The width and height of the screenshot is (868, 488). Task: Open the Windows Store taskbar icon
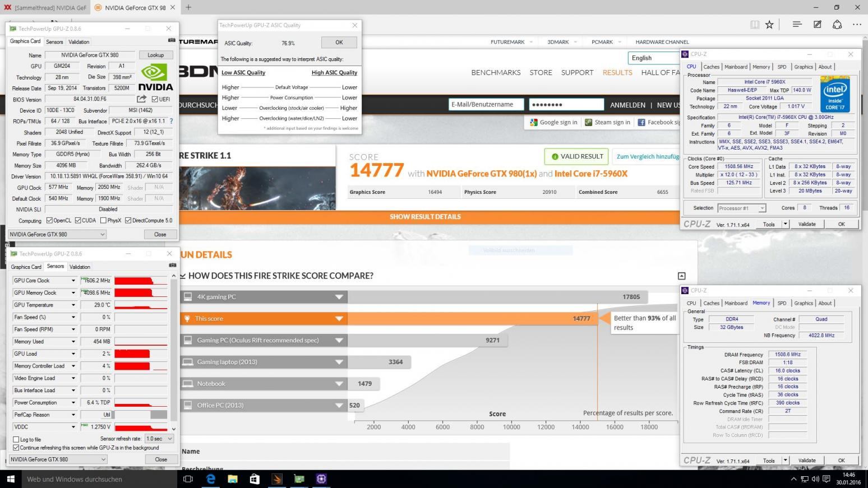pos(255,479)
